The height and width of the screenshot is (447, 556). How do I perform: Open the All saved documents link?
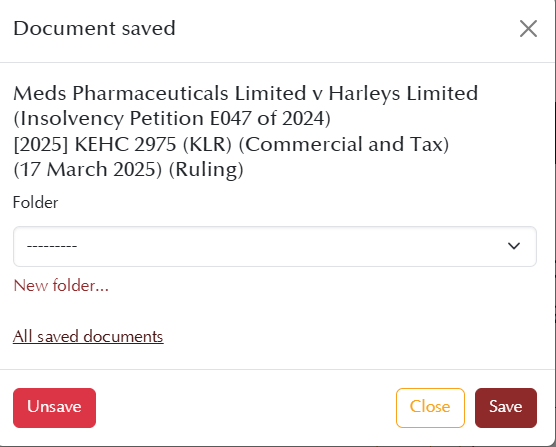[x=88, y=336]
